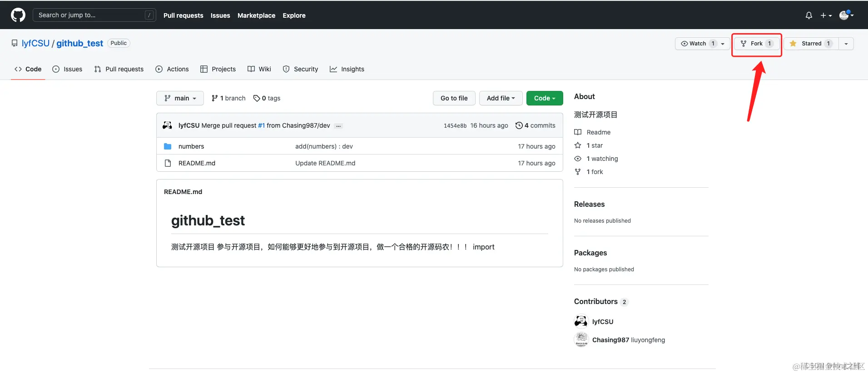Viewport: 868px width, 374px height.
Task: View the 4 commits history
Action: point(536,125)
